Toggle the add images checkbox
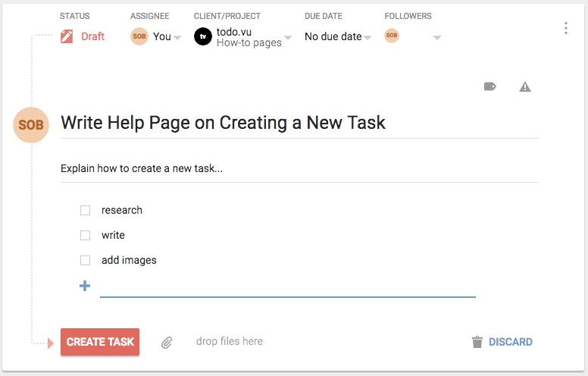Image resolution: width=588 pixels, height=376 pixels. click(x=85, y=261)
